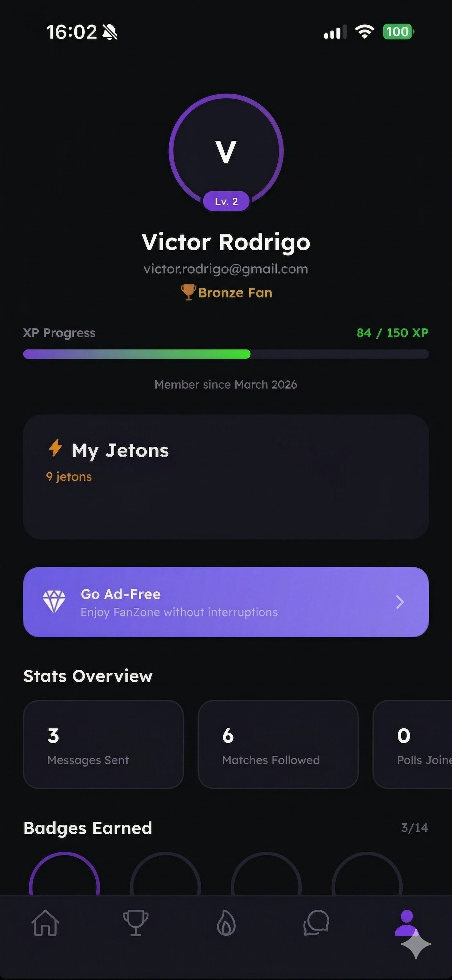Click the XP Progress bar
The width and height of the screenshot is (452, 980).
(226, 354)
